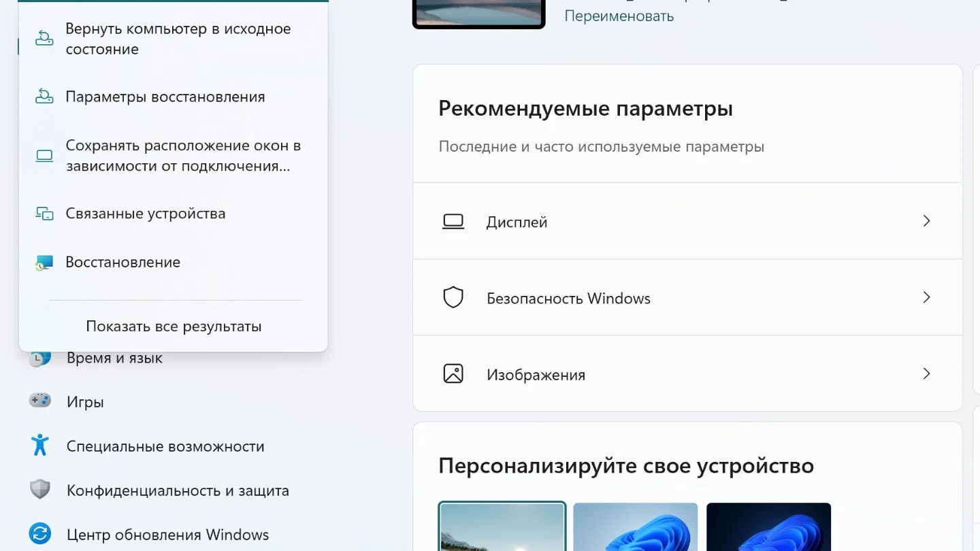Select the lake landscape theme thumbnail
The height and width of the screenshot is (551, 980).
click(502, 527)
